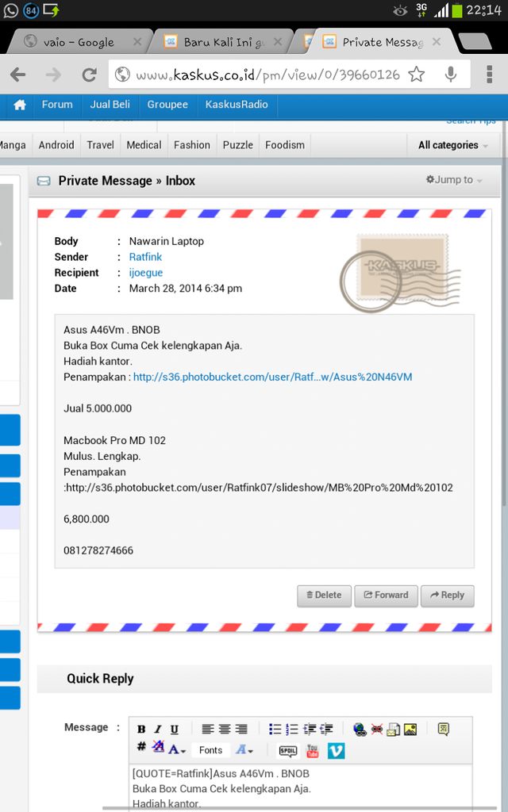This screenshot has height=812, width=508.
Task: Go to Kaskus home icon
Action: pos(20,105)
